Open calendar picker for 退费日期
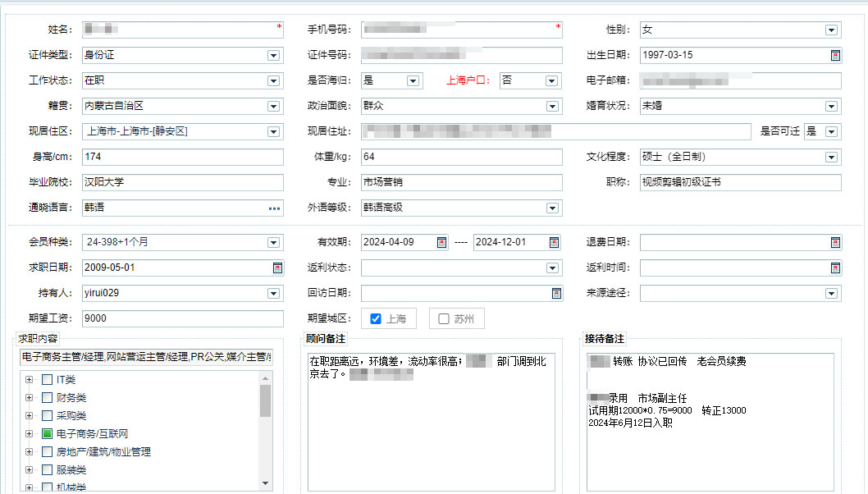Viewport: 868px width, 494px height. pos(835,243)
